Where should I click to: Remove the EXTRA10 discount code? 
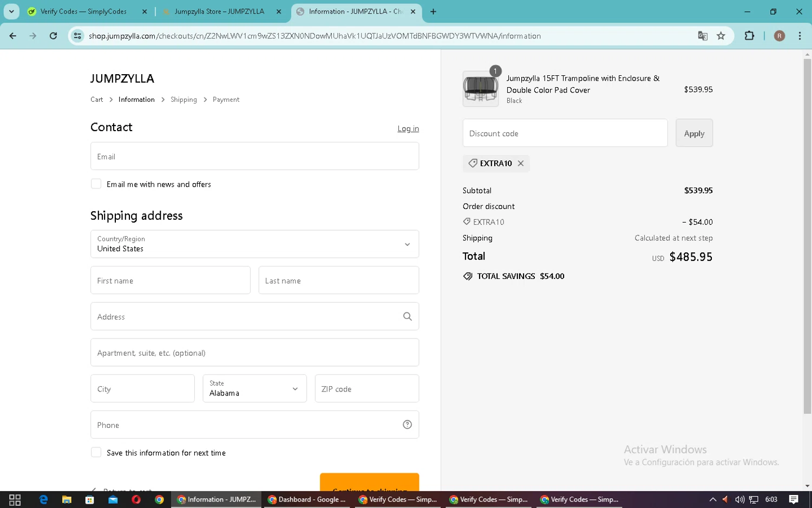point(521,163)
